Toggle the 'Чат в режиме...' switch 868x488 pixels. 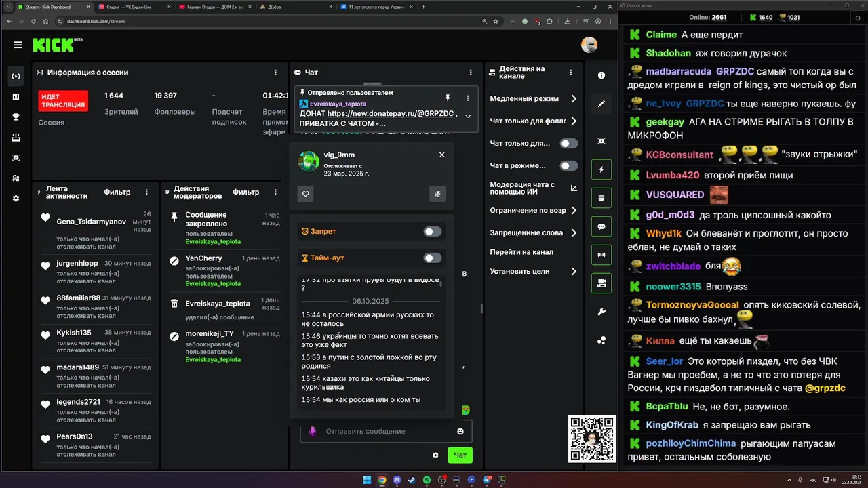(x=569, y=166)
